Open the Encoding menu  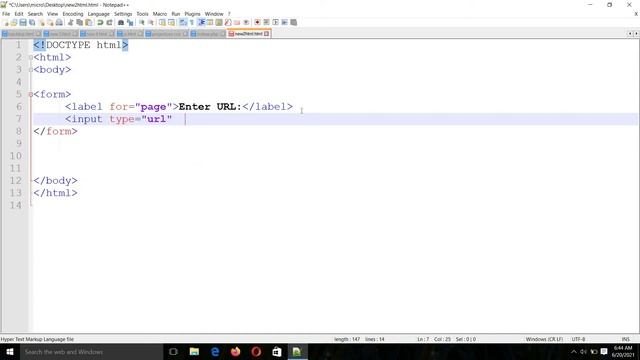73,14
